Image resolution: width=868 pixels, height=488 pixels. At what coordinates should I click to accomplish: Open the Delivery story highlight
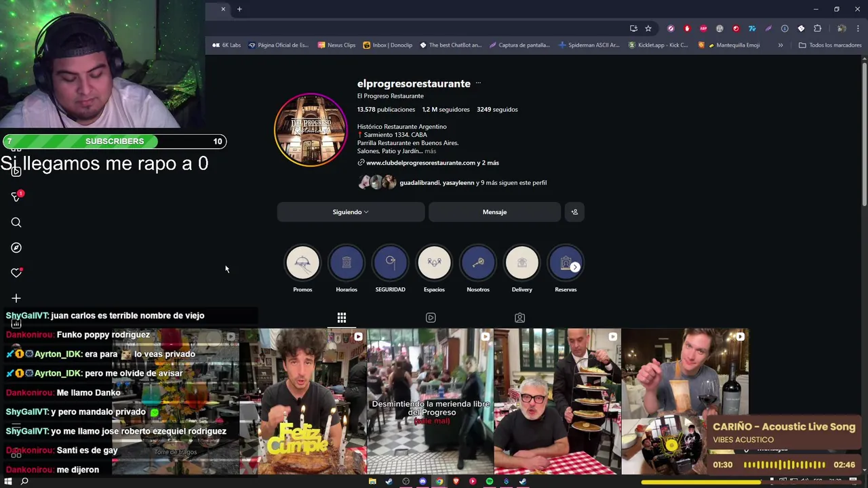(522, 263)
